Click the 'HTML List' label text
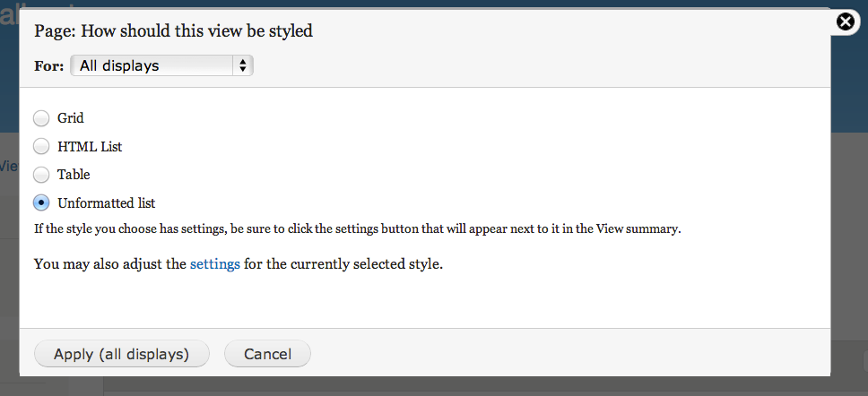The width and height of the screenshot is (868, 396). point(90,147)
